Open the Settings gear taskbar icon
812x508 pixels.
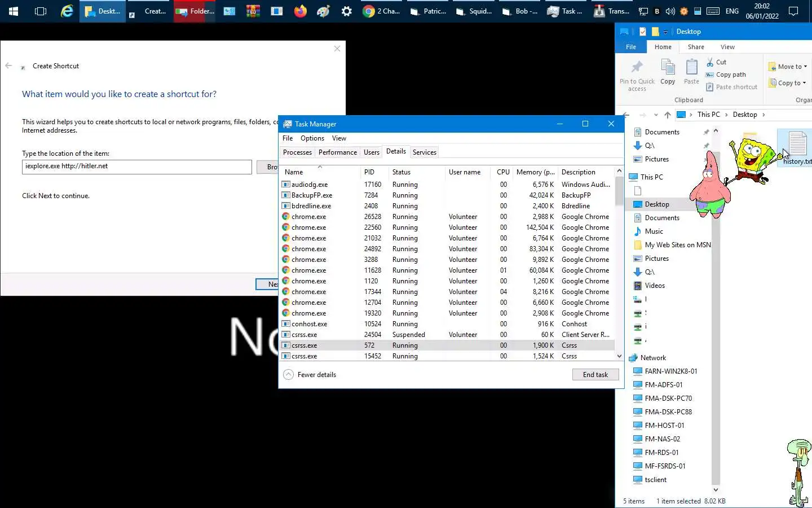[x=347, y=11]
